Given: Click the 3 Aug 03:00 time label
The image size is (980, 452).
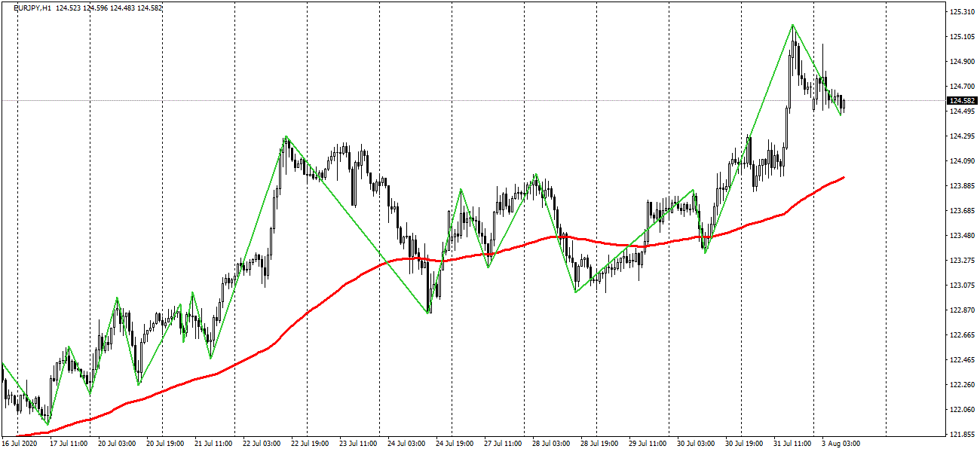Looking at the screenshot, I should pyautogui.click(x=841, y=444).
